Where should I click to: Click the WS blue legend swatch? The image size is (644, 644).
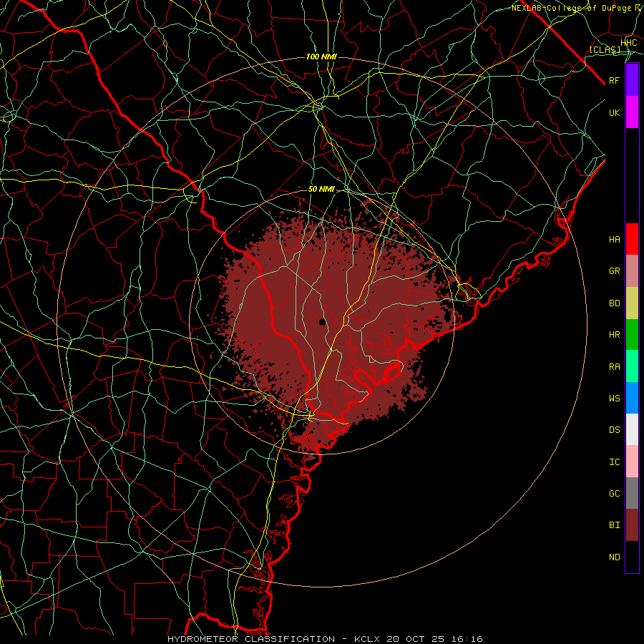[x=632, y=398]
